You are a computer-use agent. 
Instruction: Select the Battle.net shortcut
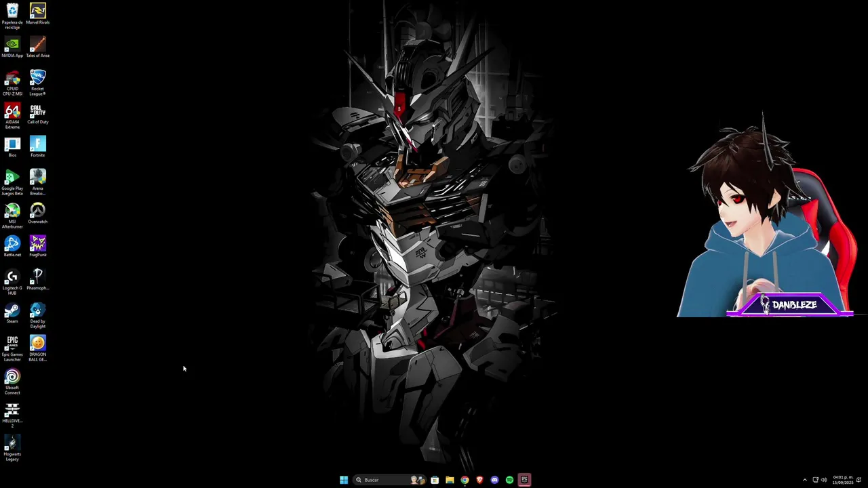click(x=12, y=246)
